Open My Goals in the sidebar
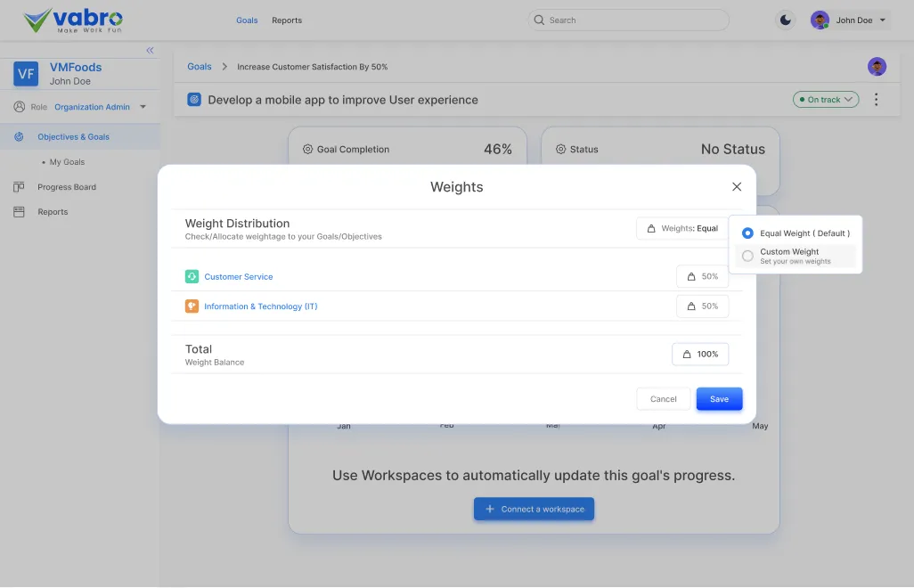914x588 pixels. point(67,162)
